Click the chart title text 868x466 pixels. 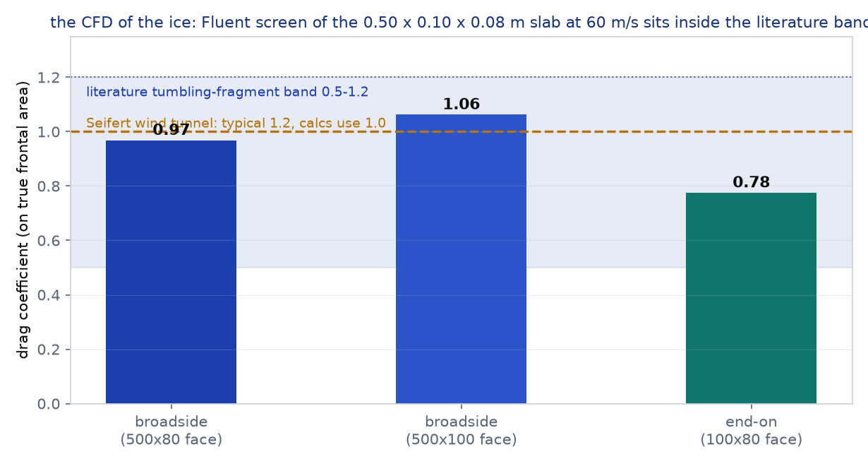point(459,23)
